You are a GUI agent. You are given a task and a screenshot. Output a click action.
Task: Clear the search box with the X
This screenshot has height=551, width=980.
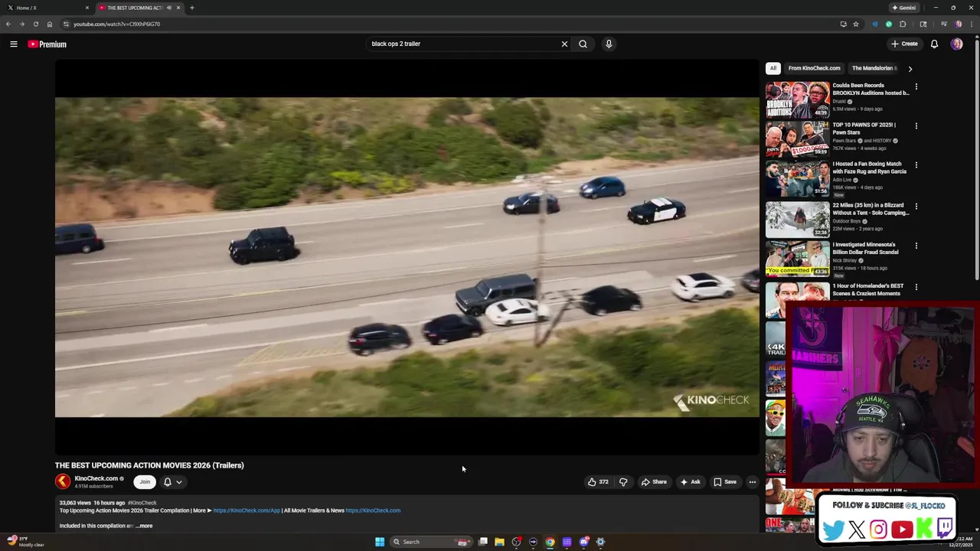564,44
